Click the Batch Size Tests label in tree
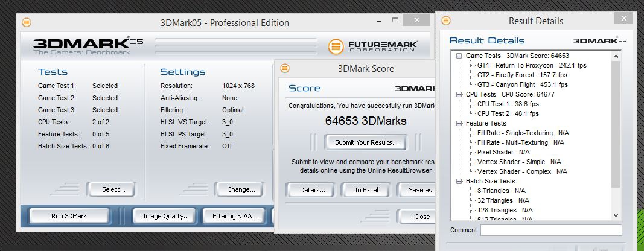644x251 pixels. click(490, 181)
